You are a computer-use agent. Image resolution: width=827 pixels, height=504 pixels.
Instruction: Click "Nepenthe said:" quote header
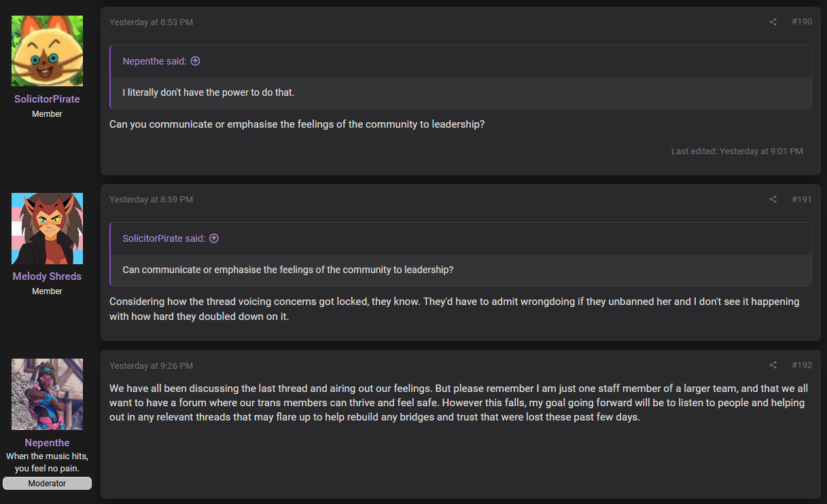click(x=154, y=61)
